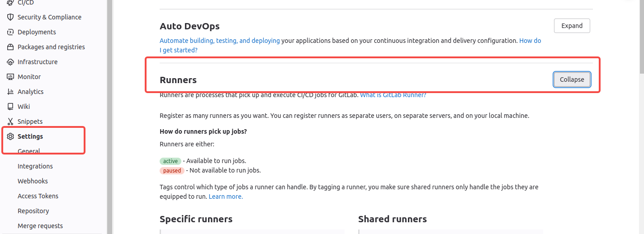Viewport: 644px width, 234px height.
Task: Open General settings submenu item
Action: coord(28,151)
